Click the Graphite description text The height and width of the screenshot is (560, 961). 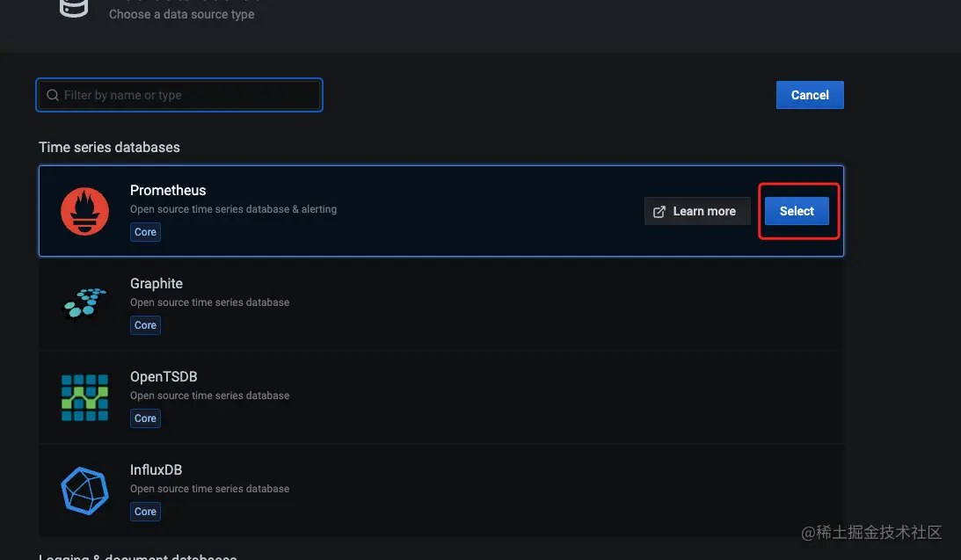click(209, 302)
